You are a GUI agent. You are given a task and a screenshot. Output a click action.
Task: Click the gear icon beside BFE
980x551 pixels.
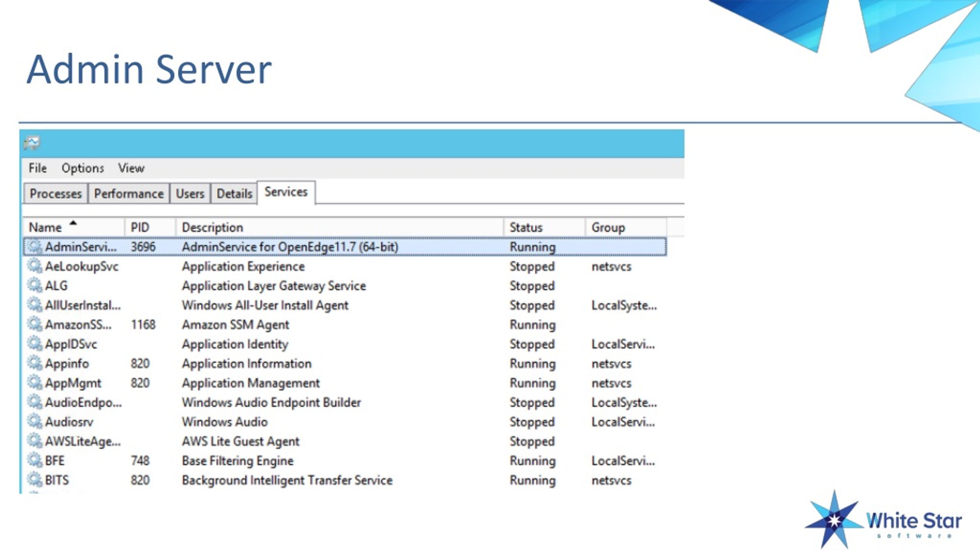click(x=35, y=460)
